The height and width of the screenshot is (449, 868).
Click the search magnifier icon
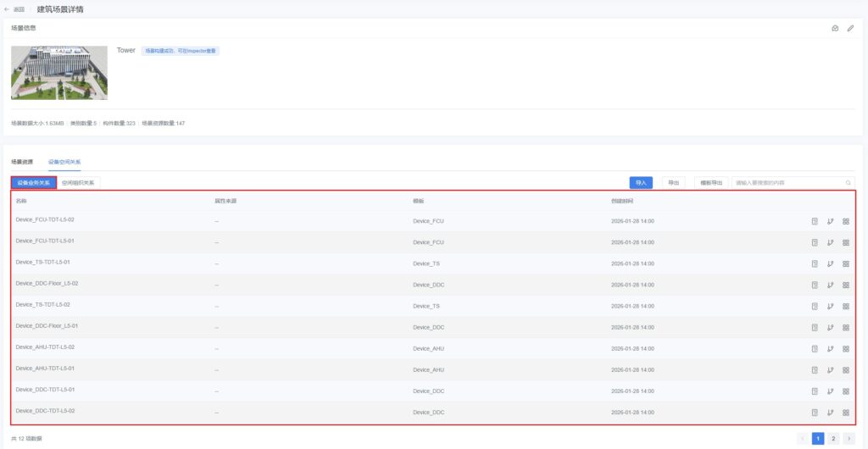click(x=848, y=183)
